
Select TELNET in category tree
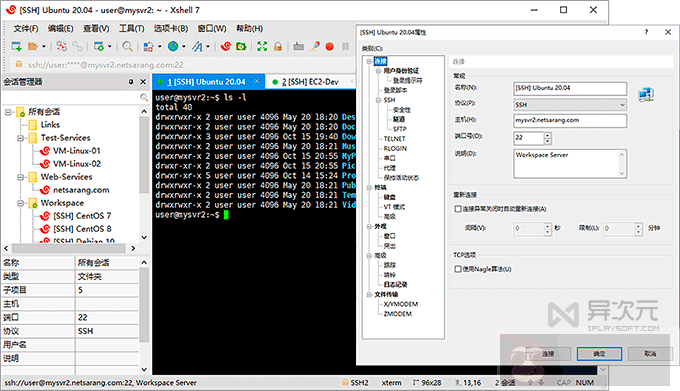coord(394,139)
